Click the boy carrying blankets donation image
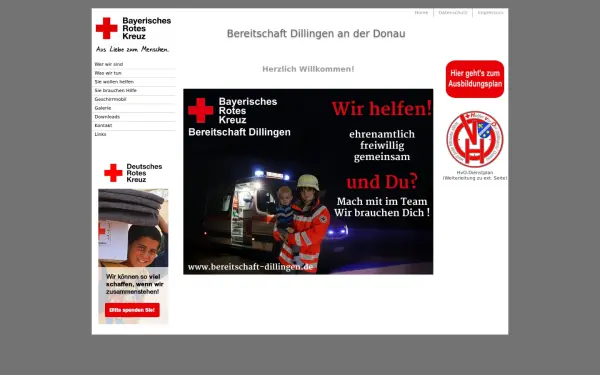The height and width of the screenshot is (375, 600). click(133, 228)
